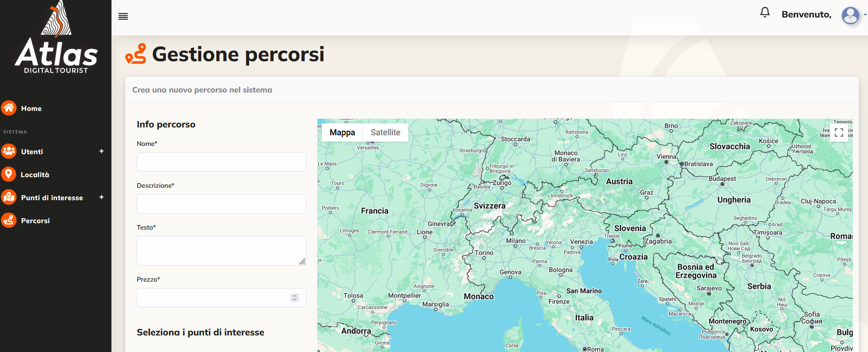Click the Home house icon

pos(9,108)
